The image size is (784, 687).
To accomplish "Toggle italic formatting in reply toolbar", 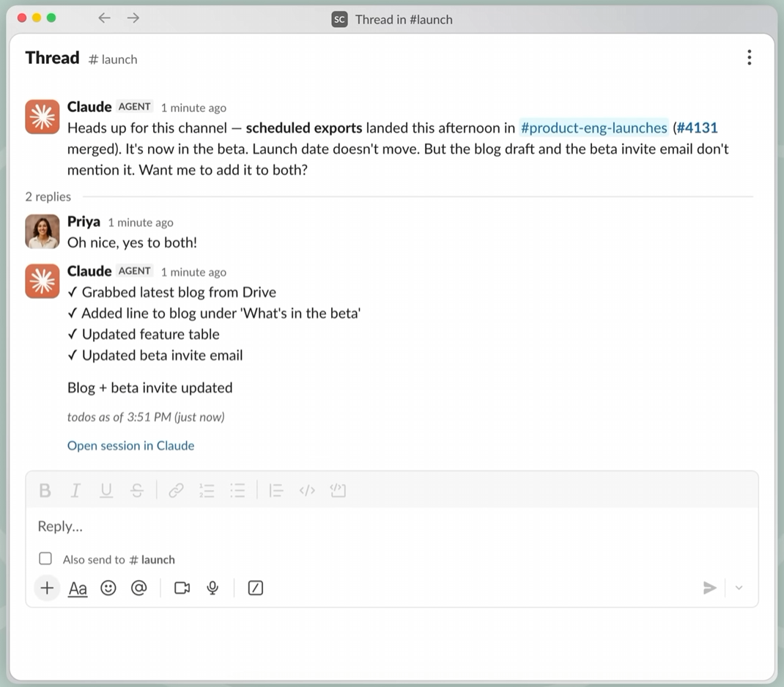I will pos(75,491).
